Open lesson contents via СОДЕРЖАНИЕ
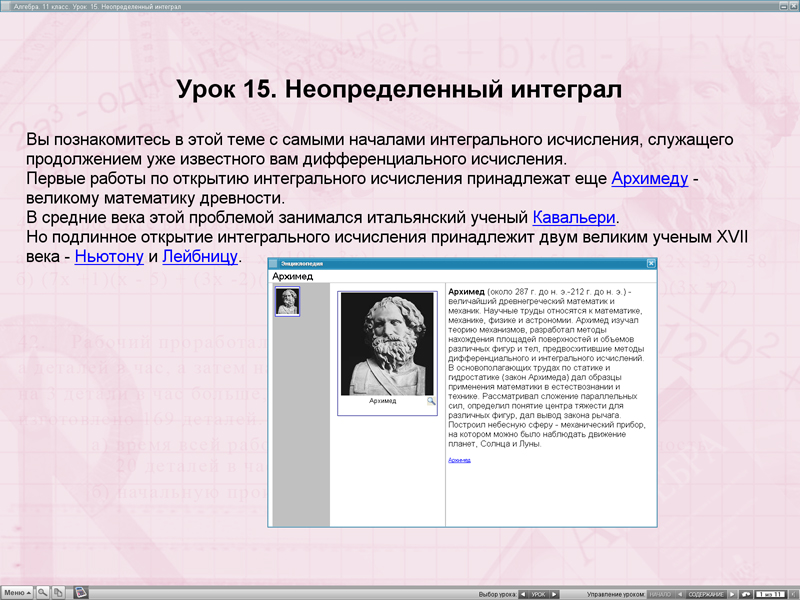The height and width of the screenshot is (600, 800). coord(705,592)
